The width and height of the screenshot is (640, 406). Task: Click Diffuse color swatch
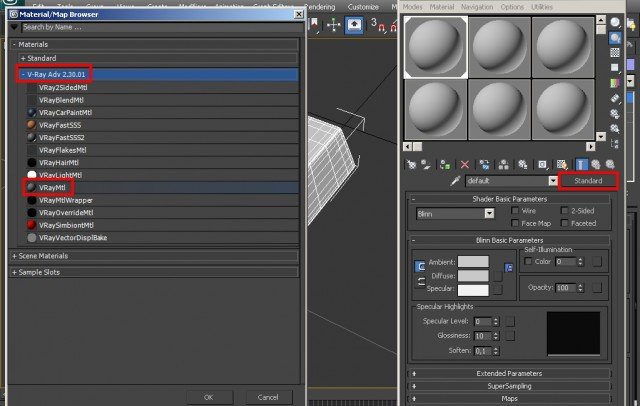473,276
